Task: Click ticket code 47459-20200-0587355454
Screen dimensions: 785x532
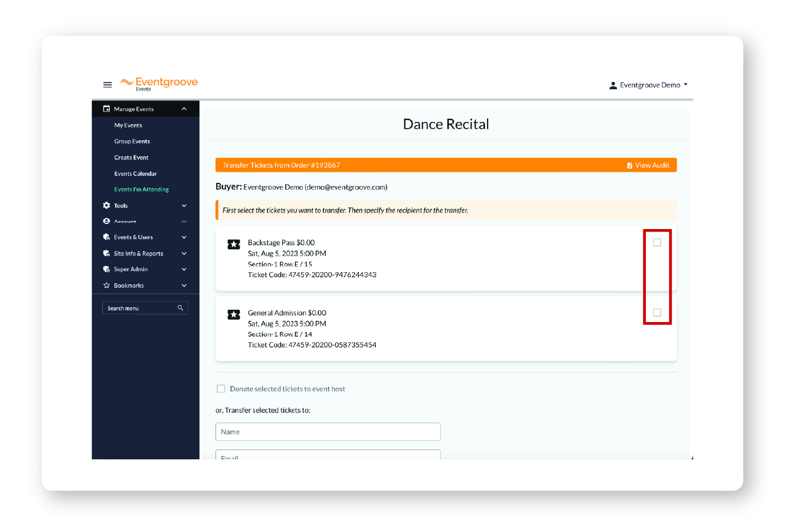Action: 332,345
